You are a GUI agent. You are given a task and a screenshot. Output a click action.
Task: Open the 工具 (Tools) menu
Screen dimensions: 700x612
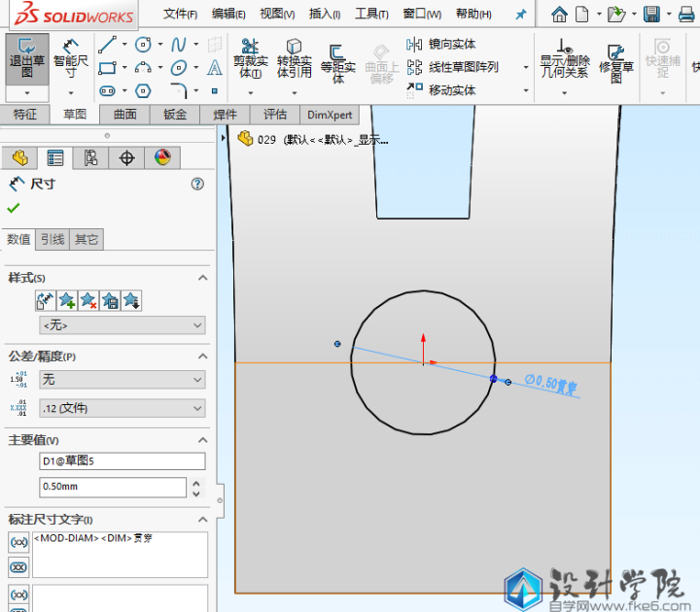tap(371, 15)
